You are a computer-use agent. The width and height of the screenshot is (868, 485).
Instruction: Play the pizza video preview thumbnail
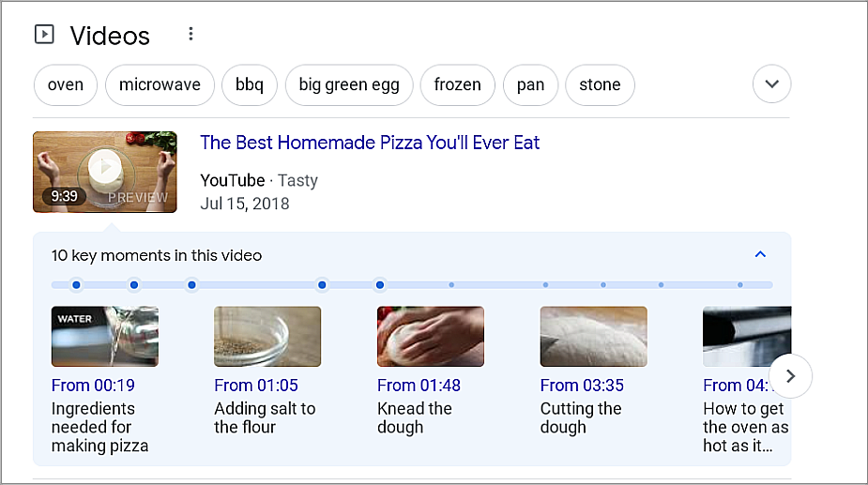coord(105,171)
